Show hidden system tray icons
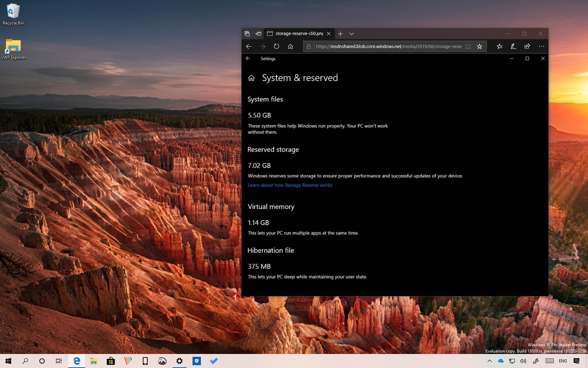 pos(490,361)
